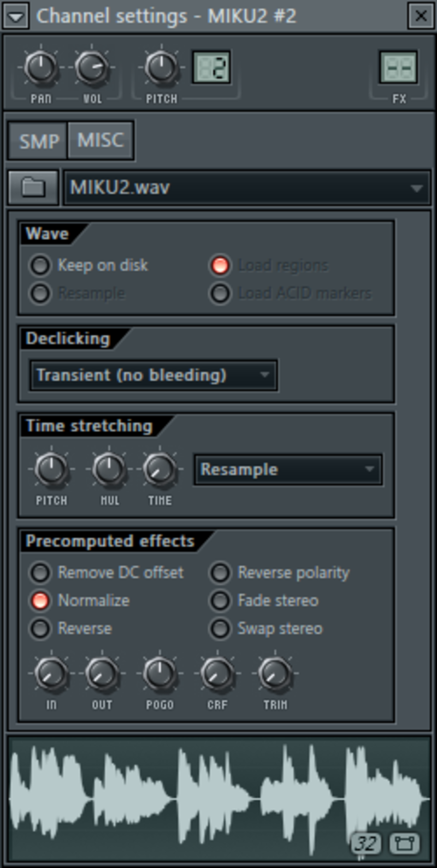
Task: Click the channel VOL knob
Action: click(91, 67)
